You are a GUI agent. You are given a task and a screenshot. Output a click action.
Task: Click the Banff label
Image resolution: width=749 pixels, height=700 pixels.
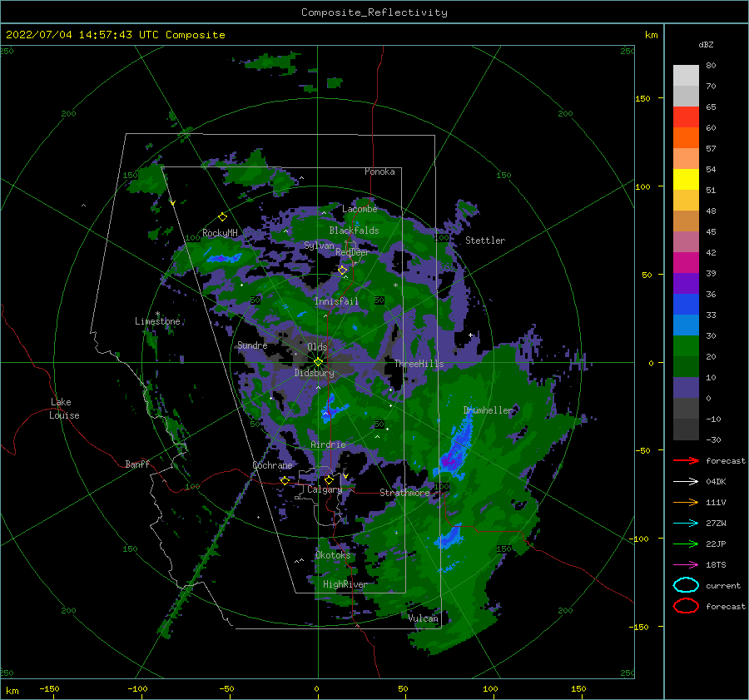(x=137, y=464)
